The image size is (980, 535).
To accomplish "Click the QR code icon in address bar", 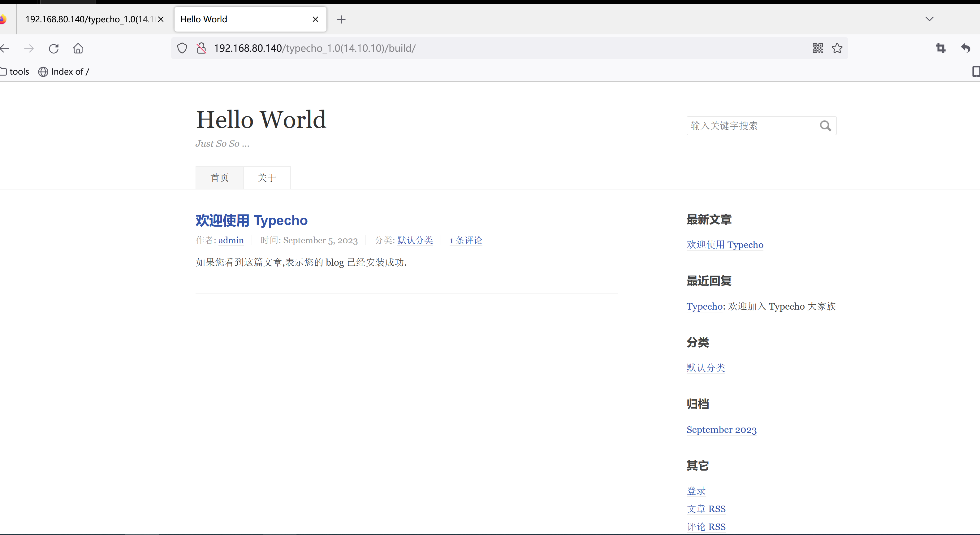I will (818, 48).
